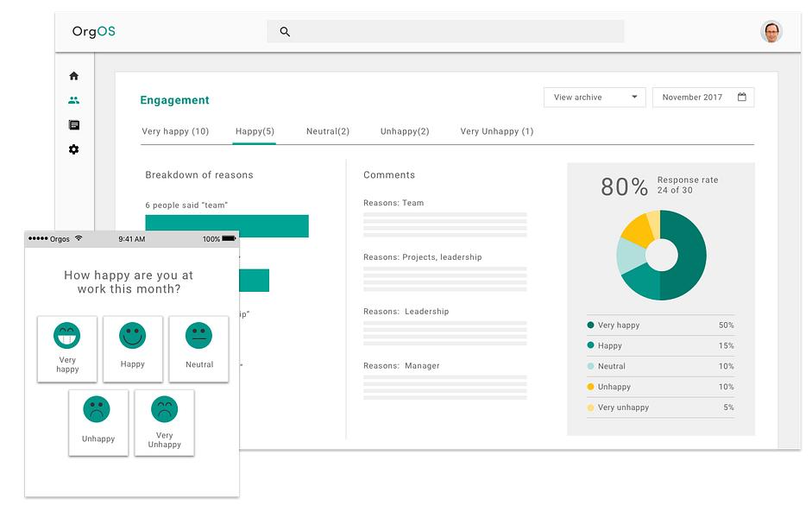Click inside the top search field
Image resolution: width=812 pixels, height=518 pixels.
pos(445,32)
